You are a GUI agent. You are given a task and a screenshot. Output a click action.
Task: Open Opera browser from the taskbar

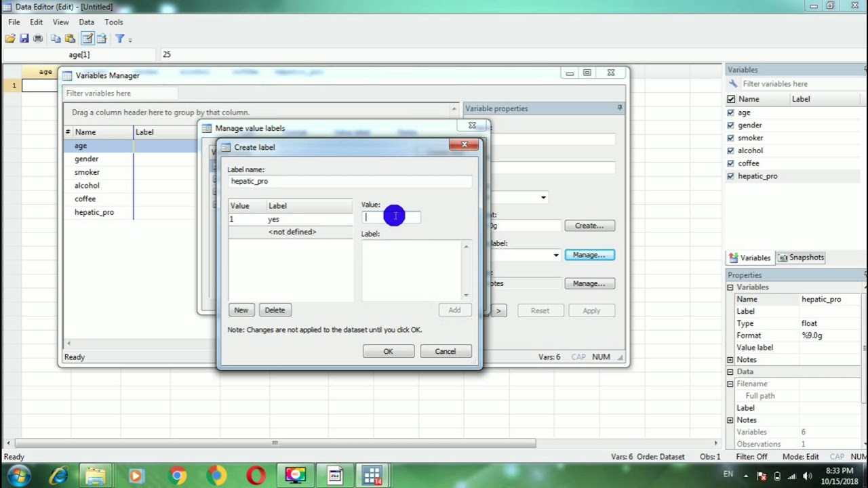point(256,476)
